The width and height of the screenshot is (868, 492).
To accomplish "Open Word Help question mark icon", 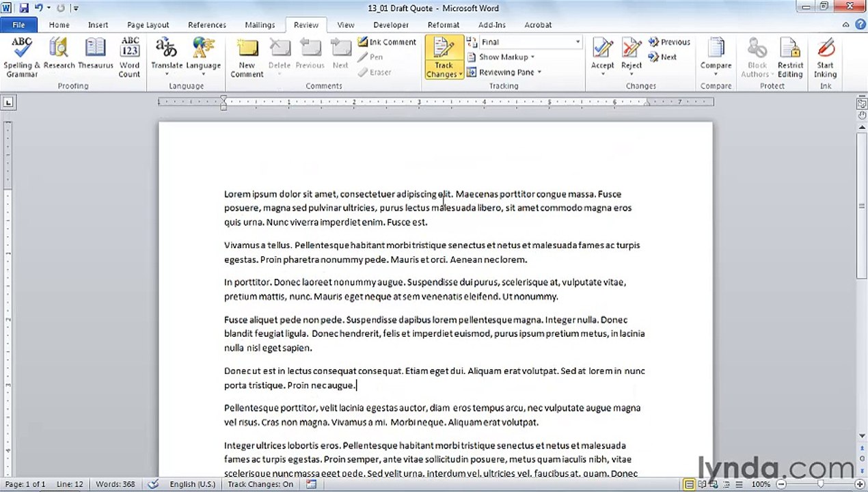I will [x=859, y=25].
